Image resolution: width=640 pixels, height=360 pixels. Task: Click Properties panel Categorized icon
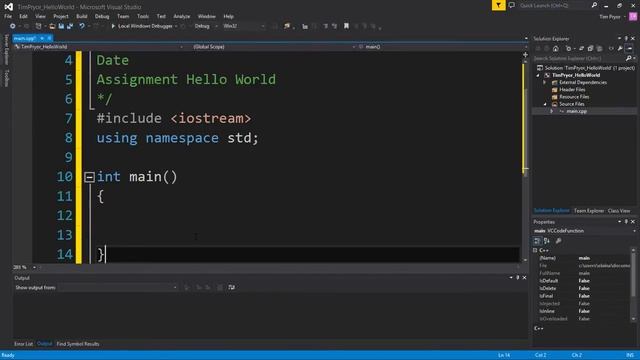click(537, 241)
